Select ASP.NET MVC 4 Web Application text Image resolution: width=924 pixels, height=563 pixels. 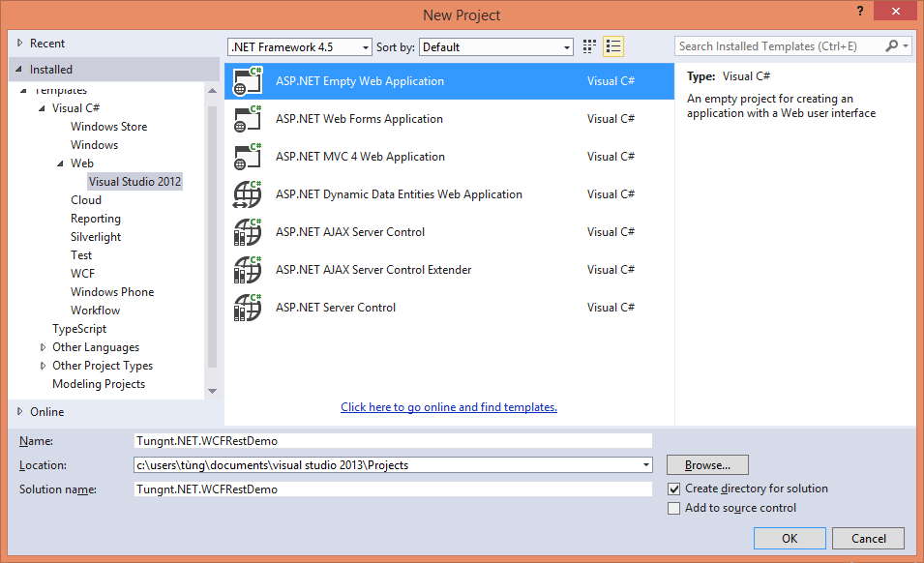[361, 157]
